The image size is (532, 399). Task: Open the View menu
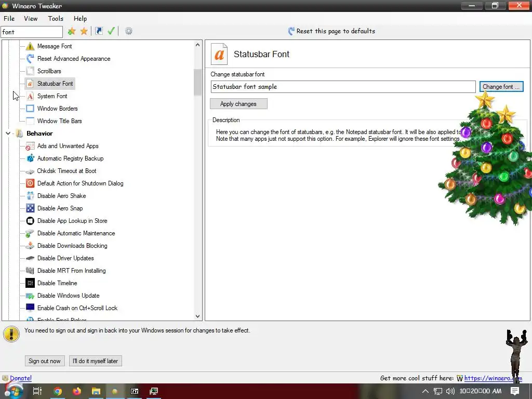pos(31,19)
